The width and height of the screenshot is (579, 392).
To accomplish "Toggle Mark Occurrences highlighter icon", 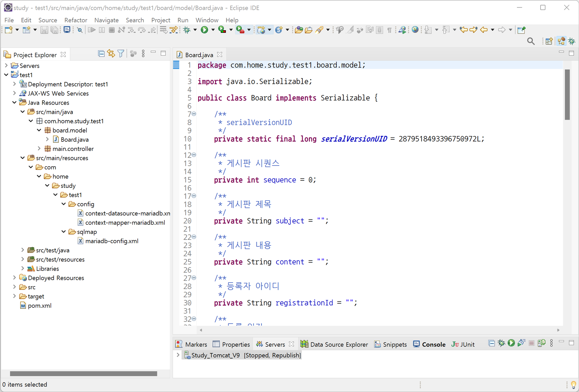I will pos(350,30).
